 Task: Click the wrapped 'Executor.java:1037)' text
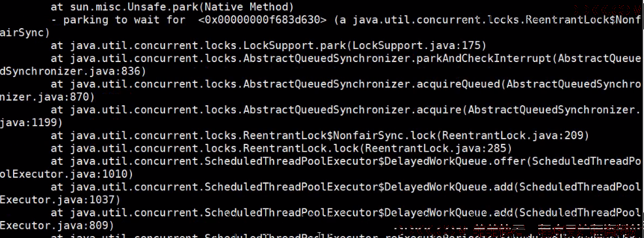[x=60, y=200]
